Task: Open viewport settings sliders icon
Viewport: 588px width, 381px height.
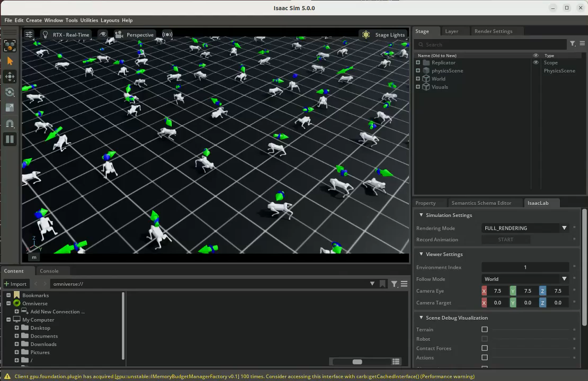Action: (29, 34)
